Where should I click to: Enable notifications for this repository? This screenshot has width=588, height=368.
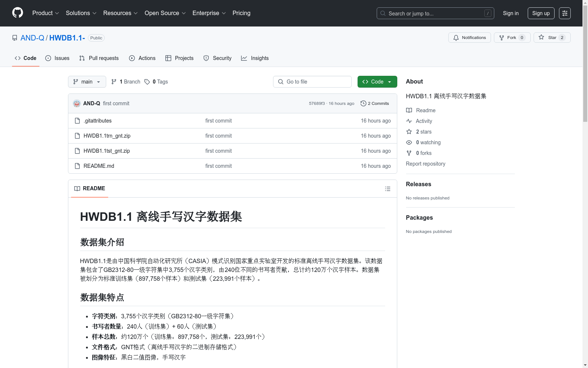coord(469,37)
